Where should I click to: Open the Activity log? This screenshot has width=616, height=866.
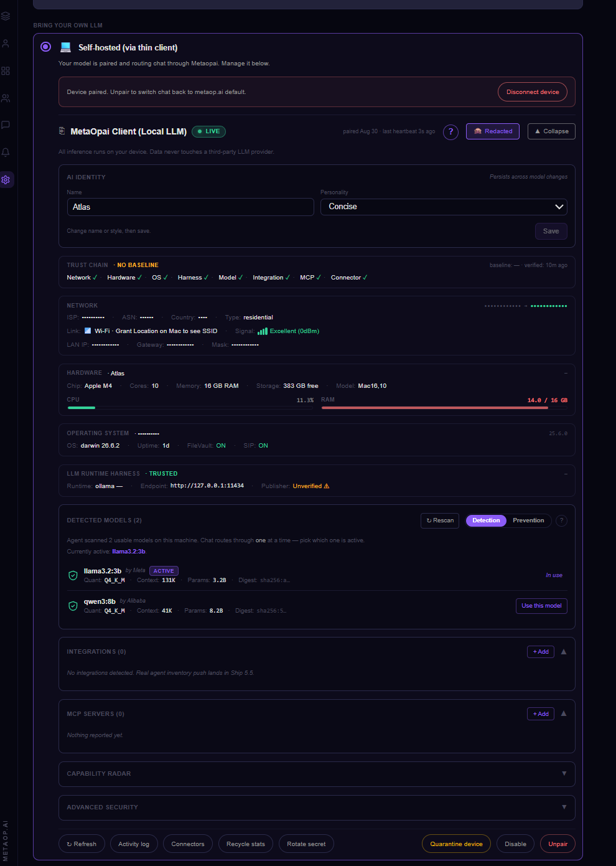(x=134, y=844)
